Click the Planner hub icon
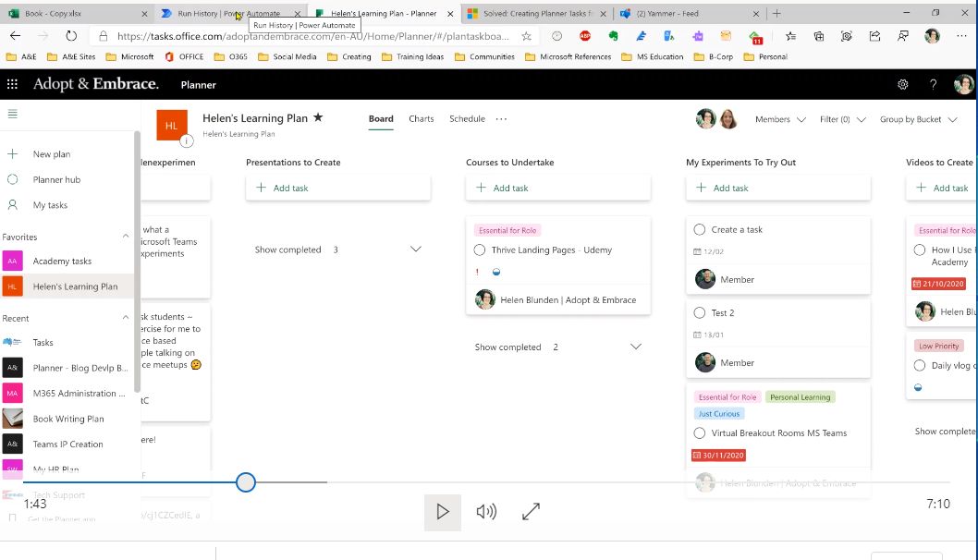Viewport: 978px width, 560px height. point(12,179)
